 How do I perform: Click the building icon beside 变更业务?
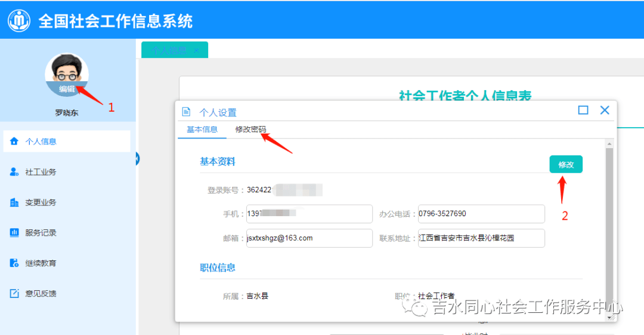pyautogui.click(x=14, y=202)
